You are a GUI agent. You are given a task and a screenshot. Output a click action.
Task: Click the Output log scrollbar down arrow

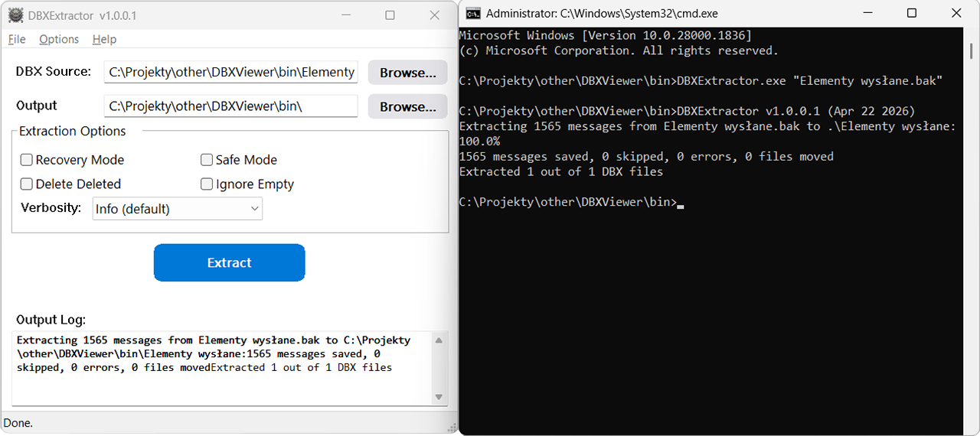439,396
